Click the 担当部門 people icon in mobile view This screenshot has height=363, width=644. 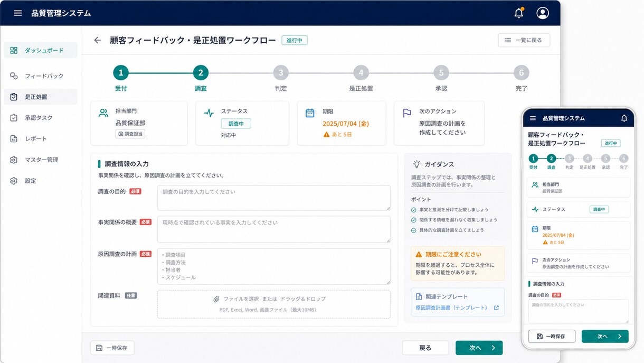(x=535, y=185)
